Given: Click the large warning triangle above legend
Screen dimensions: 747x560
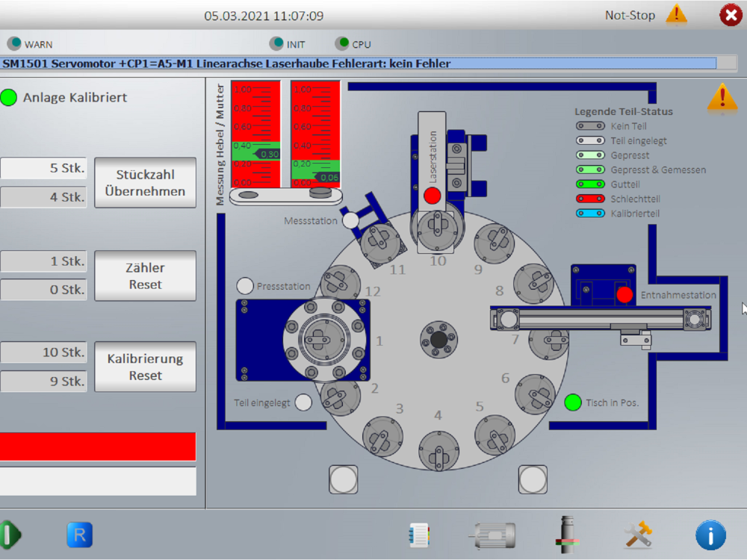Looking at the screenshot, I should pyautogui.click(x=722, y=99).
